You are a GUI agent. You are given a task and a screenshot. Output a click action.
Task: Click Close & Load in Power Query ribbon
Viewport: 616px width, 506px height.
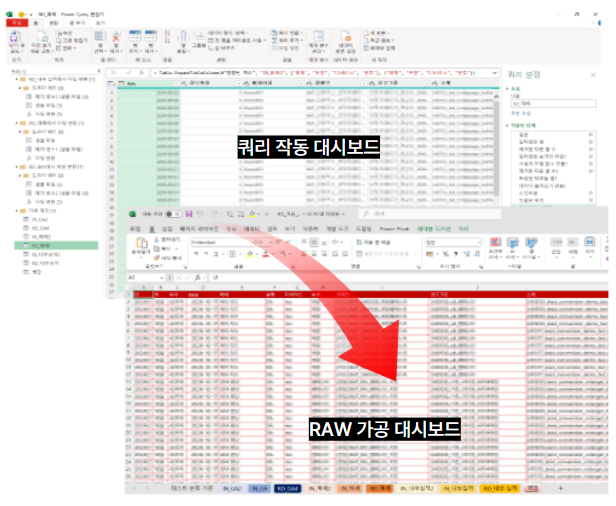point(15,42)
